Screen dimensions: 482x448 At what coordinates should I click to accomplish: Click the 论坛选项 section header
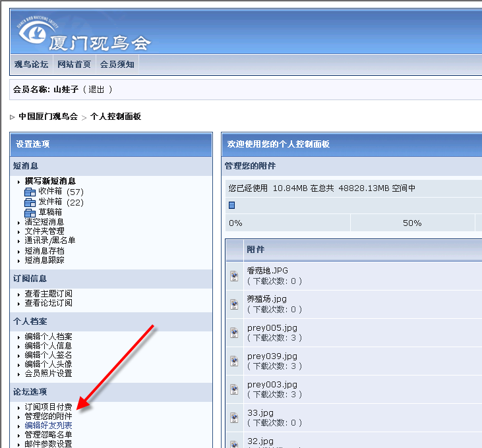(x=30, y=392)
